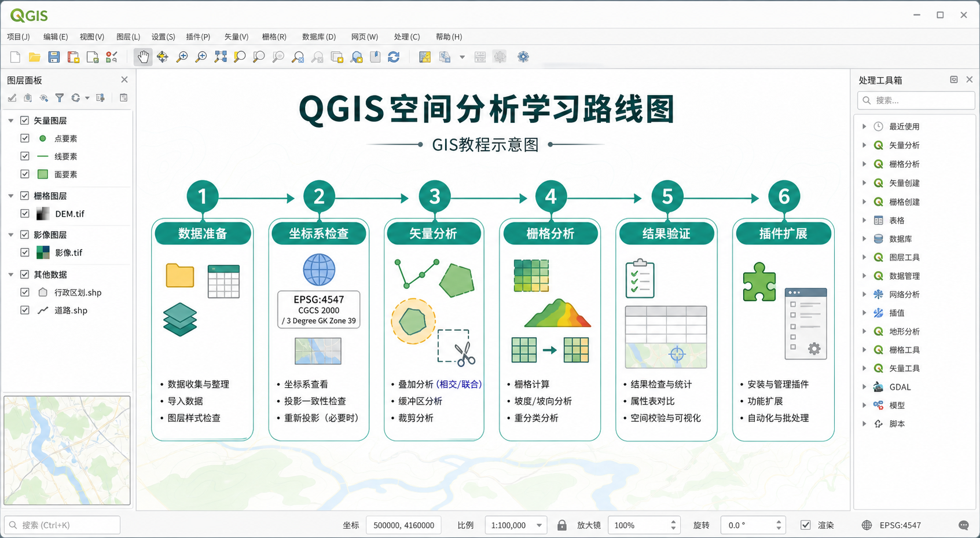Click the globe CRS icon in status bar
This screenshot has height=538, width=980.
click(867, 525)
